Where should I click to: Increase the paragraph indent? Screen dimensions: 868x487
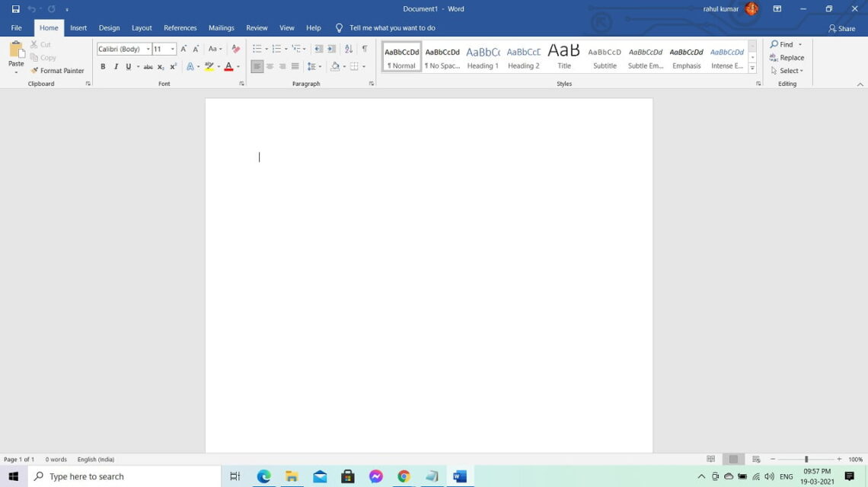(x=331, y=49)
